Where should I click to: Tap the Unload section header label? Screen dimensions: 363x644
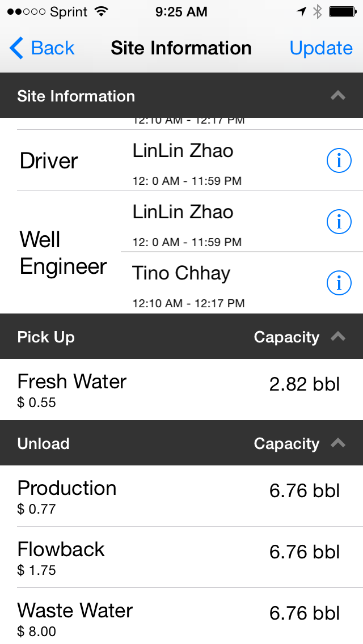[x=44, y=443]
